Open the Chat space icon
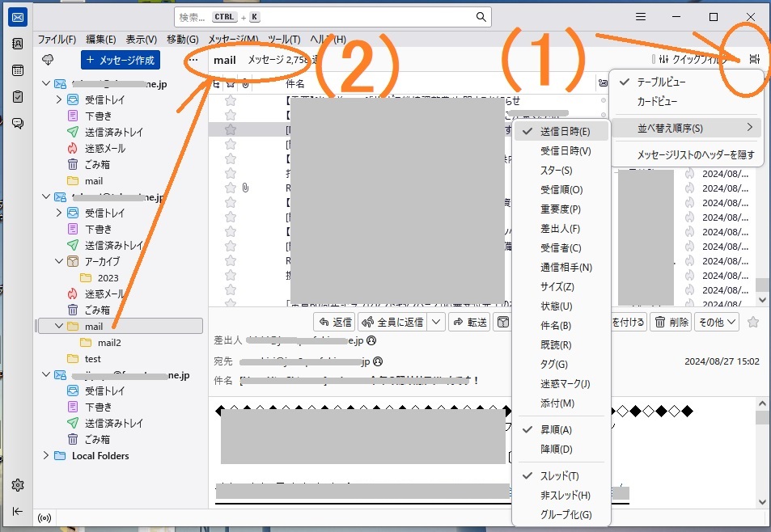This screenshot has width=771, height=532. click(x=18, y=123)
